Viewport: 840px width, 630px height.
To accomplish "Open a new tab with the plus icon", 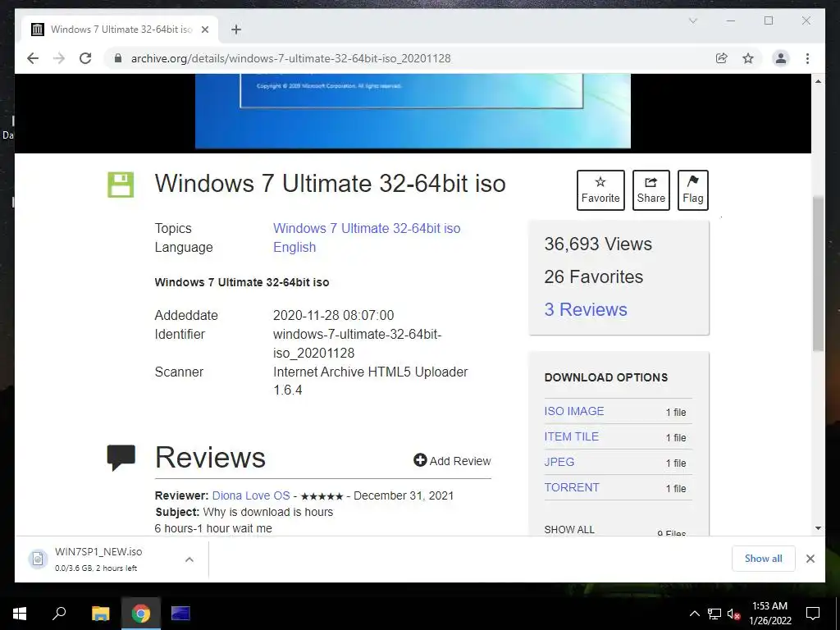I will click(236, 30).
